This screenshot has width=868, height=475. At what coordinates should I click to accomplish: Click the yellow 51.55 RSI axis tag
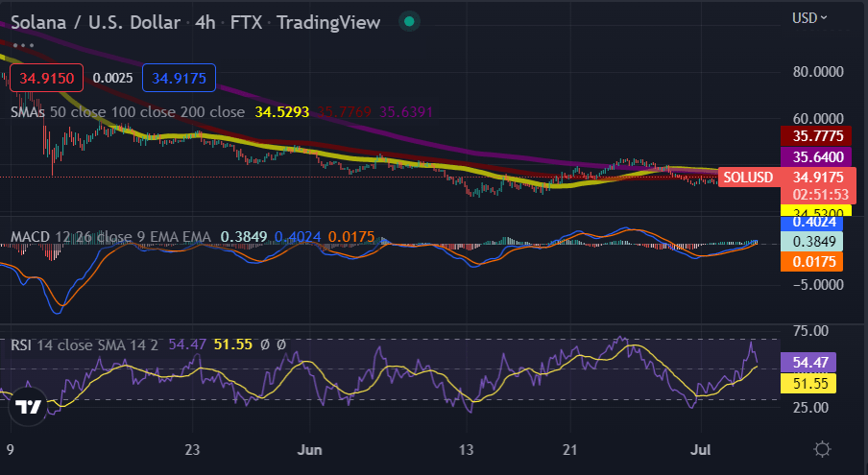point(808,383)
